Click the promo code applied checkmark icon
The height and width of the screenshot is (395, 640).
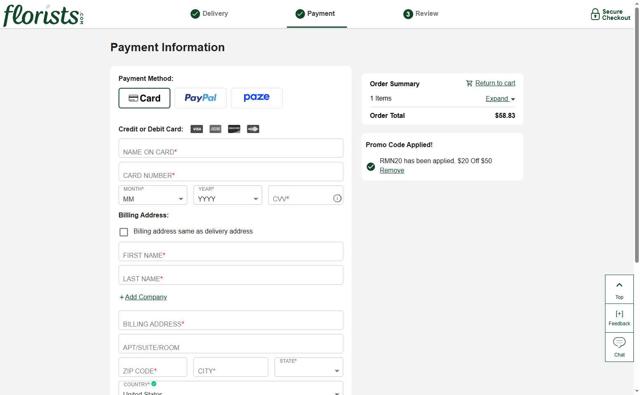pyautogui.click(x=371, y=166)
